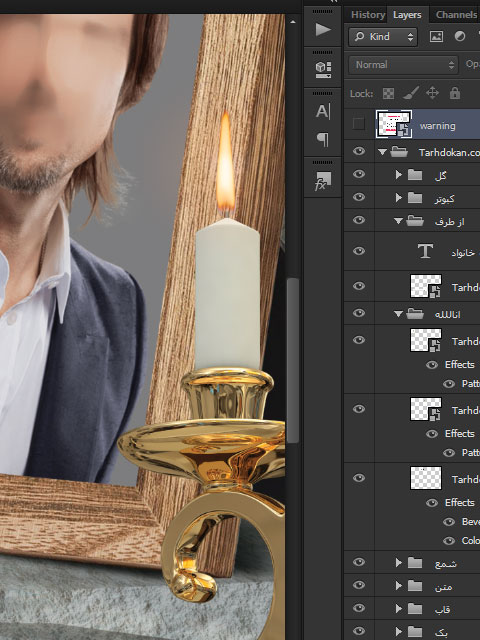
Task: Expand the گل group
Action: tap(399, 175)
